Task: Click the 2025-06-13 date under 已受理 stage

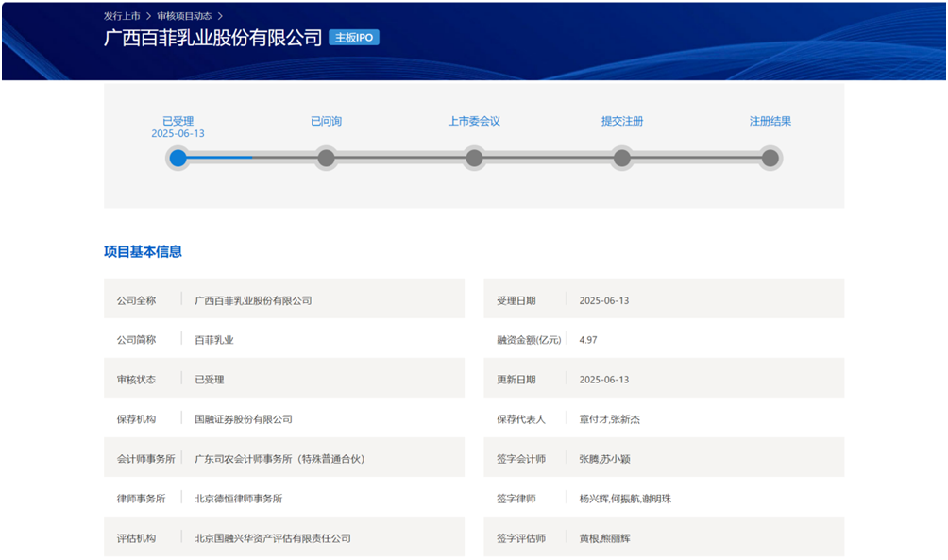Action: pyautogui.click(x=178, y=134)
